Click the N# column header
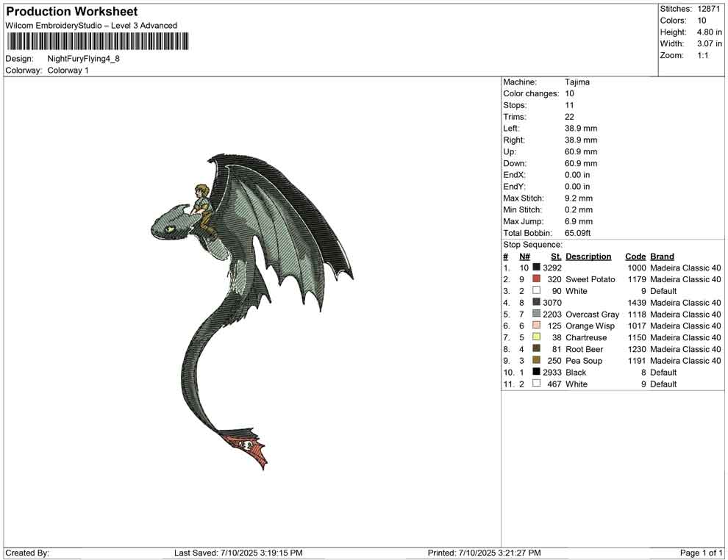The height and width of the screenshot is (560, 728). point(524,256)
